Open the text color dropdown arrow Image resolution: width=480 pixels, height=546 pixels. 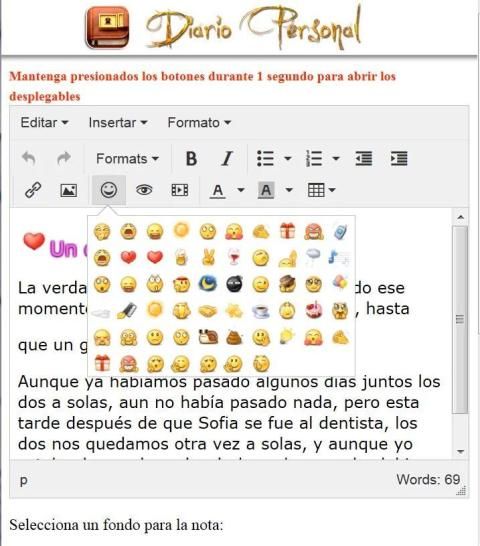pos(241,190)
